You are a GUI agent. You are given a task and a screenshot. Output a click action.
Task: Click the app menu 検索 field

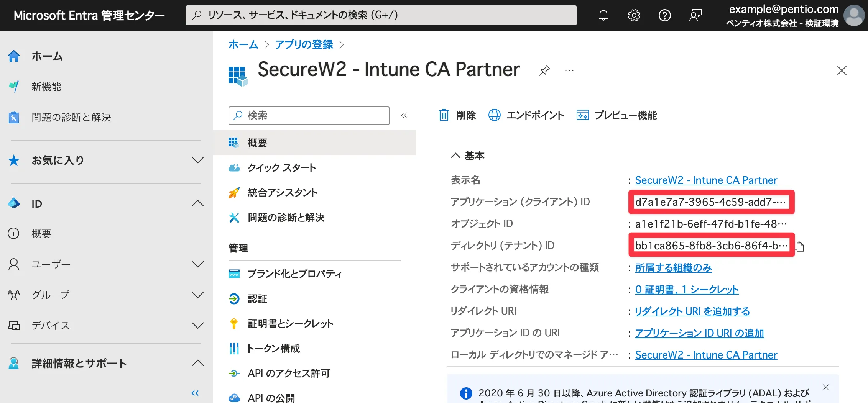[x=309, y=115]
